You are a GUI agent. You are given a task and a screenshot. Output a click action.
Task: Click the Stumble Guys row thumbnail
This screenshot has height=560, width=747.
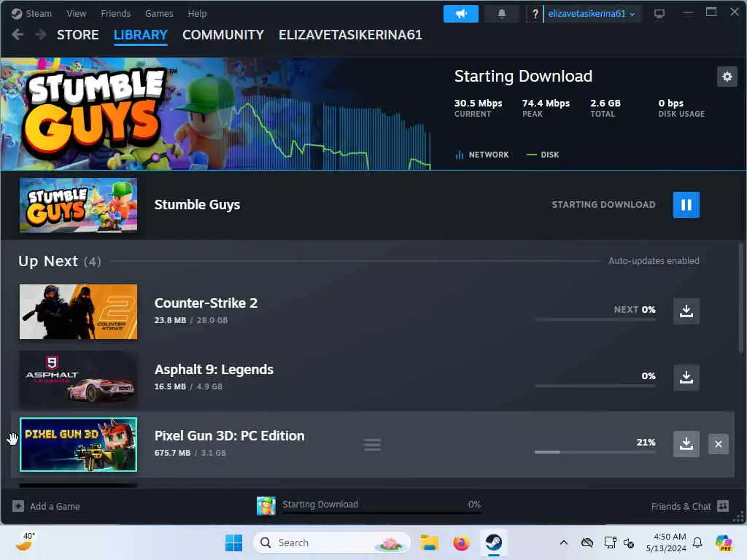tap(79, 205)
